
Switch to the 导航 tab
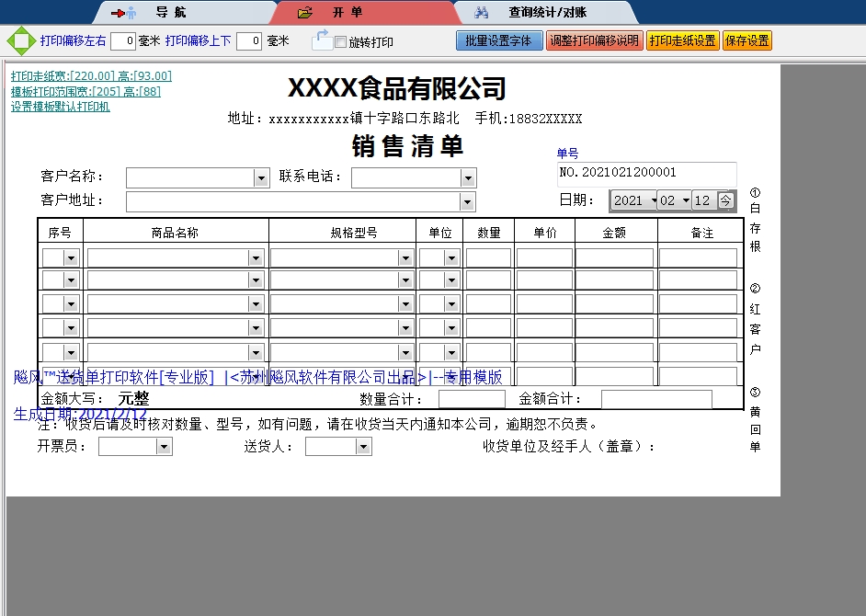170,13
